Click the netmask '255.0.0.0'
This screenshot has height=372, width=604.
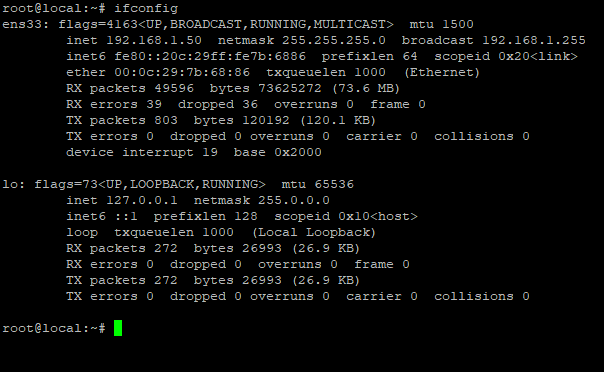[x=294, y=200]
